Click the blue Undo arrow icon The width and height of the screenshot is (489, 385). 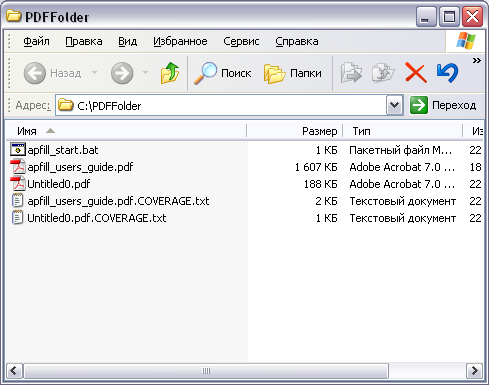coord(448,73)
